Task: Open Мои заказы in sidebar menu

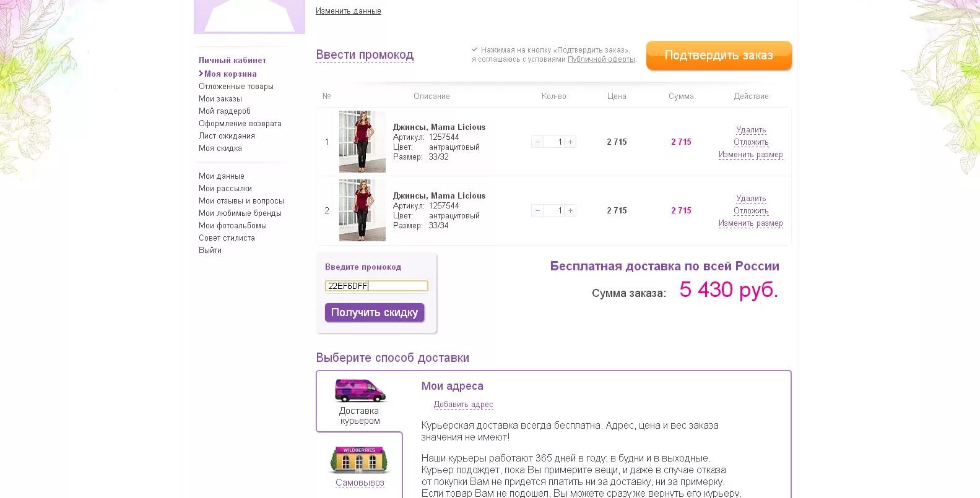Action: [x=220, y=99]
